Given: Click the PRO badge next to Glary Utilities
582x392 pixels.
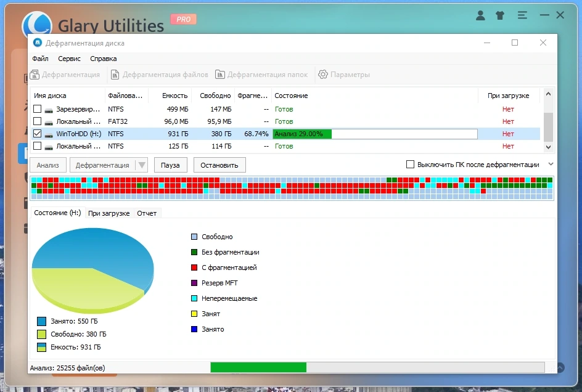Looking at the screenshot, I should [183, 19].
